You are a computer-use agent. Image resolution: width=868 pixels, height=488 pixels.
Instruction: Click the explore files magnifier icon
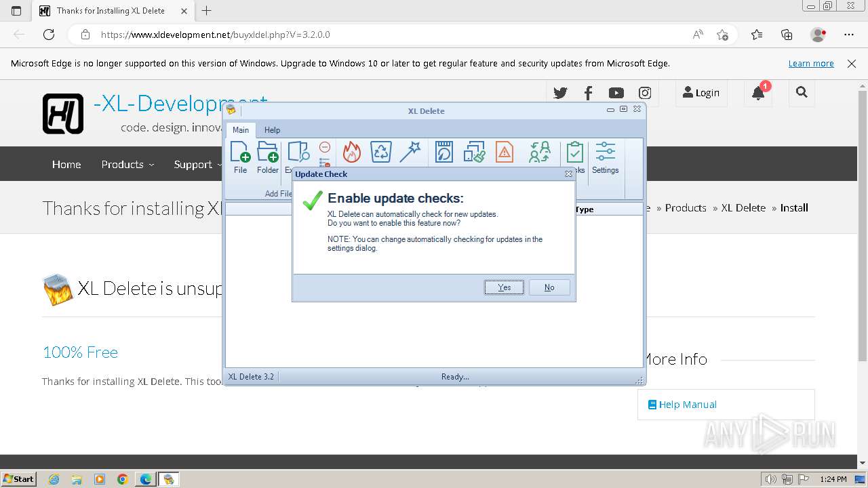(x=298, y=152)
